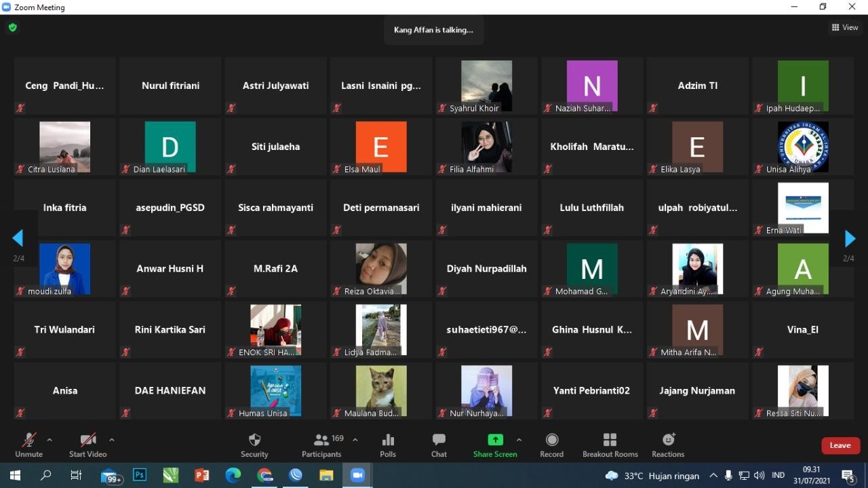Select Tri Wulandari participant tile
Image resolution: width=868 pixels, height=488 pixels.
[64, 330]
